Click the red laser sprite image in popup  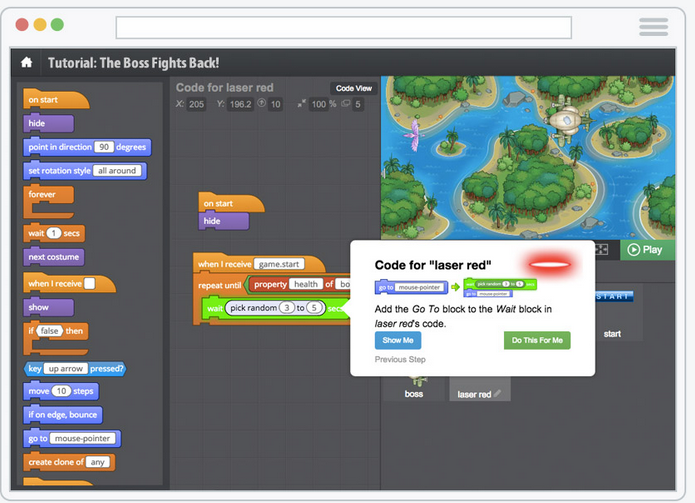point(550,265)
